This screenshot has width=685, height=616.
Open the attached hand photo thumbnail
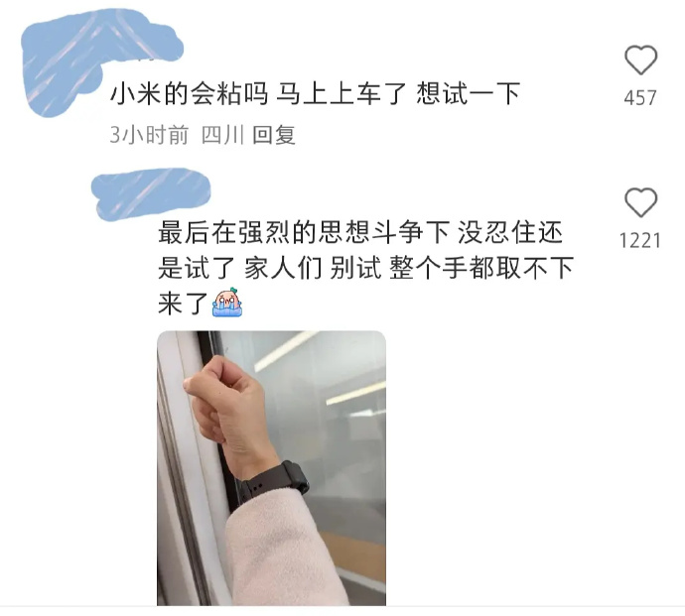pos(271,468)
